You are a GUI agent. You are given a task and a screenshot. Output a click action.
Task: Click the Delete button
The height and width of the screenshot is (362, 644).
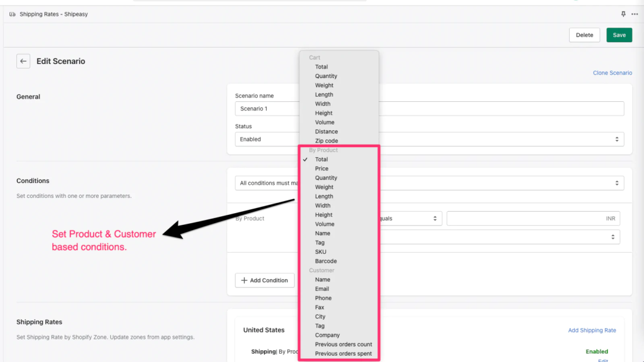pos(584,35)
